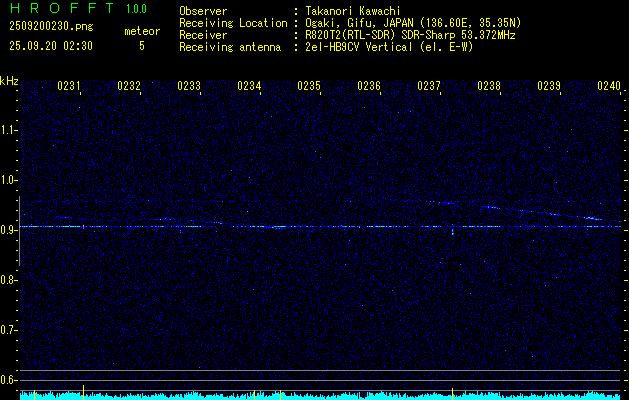Viewport: 629px width, 400px height.
Task: Select the R820T2(RTL-SDR) SDR-Sharp 53.372MHz text
Action: [410, 35]
